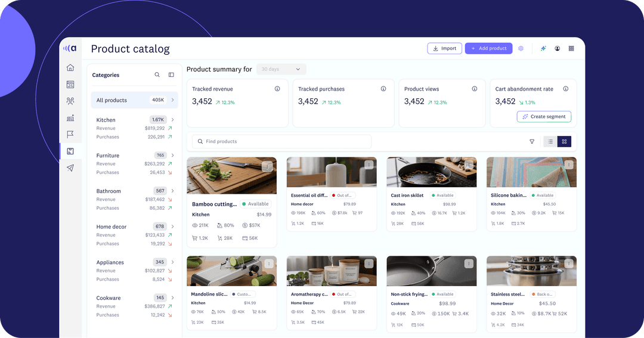Open the Cast iron skillet photo
Screen dimensions: 644x338
[432, 172]
